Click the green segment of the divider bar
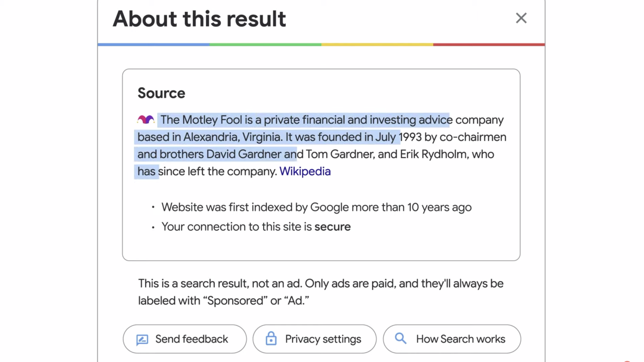This screenshot has height=362, width=644. click(x=265, y=45)
